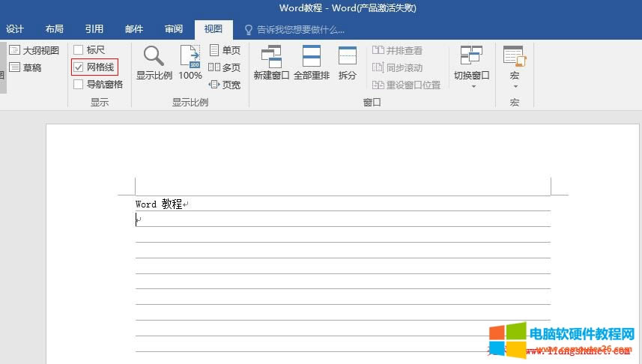Open the References (引用) tab
The height and width of the screenshot is (364, 642).
click(x=94, y=29)
